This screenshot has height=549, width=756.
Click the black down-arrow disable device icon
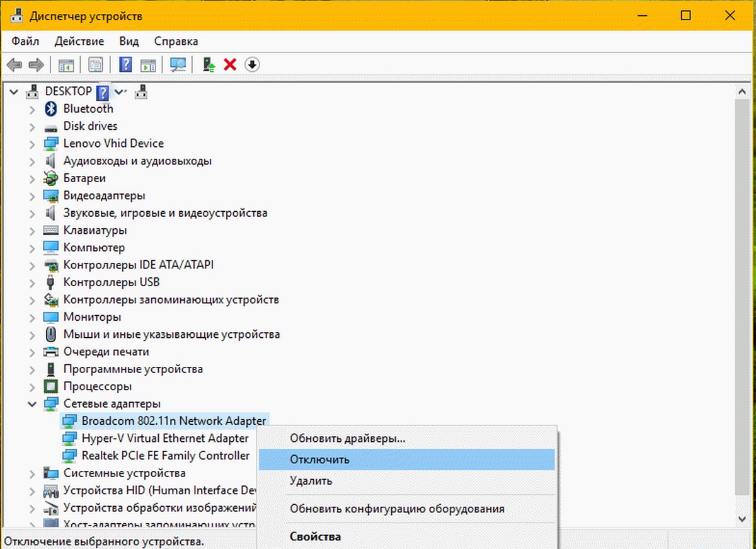[252, 64]
